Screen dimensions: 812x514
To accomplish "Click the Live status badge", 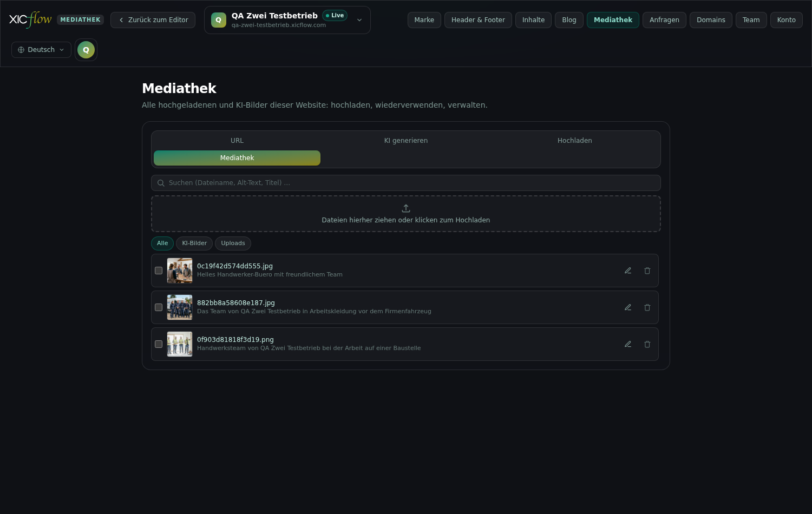I will 335,15.
